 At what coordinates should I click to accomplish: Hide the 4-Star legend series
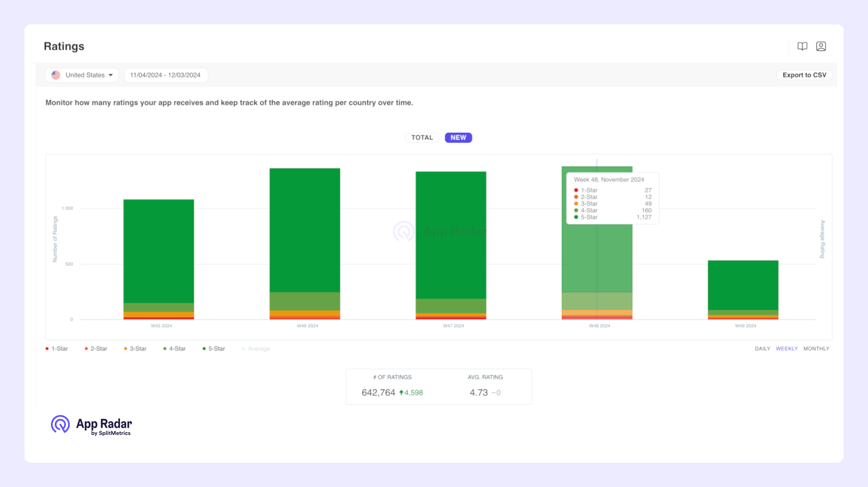(x=175, y=349)
